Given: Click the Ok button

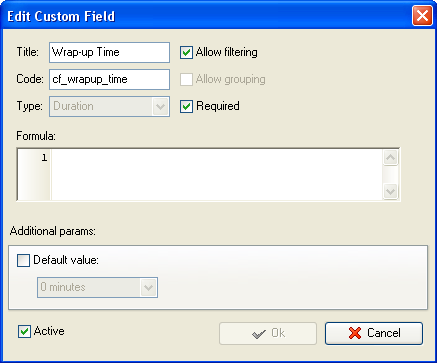Looking at the screenshot, I should (x=268, y=333).
